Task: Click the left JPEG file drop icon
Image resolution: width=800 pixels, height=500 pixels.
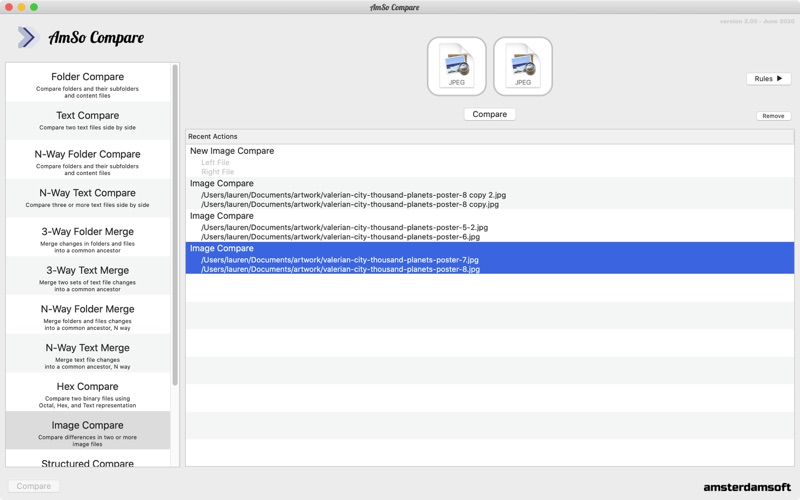Action: click(456, 66)
